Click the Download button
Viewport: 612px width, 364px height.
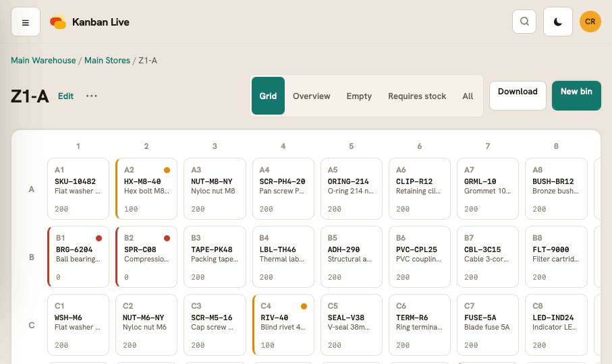[x=518, y=96]
